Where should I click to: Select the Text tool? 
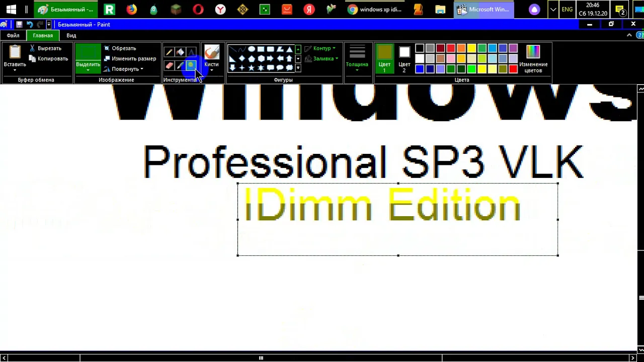pos(191,52)
